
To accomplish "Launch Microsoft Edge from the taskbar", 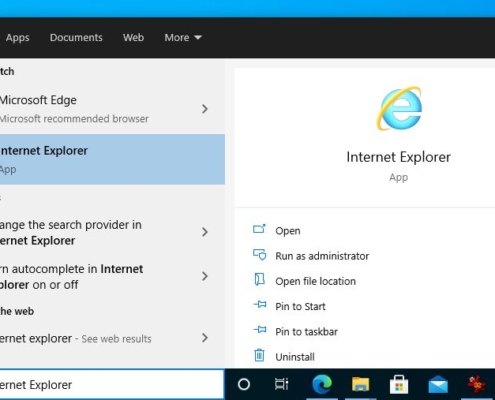I will 322,384.
